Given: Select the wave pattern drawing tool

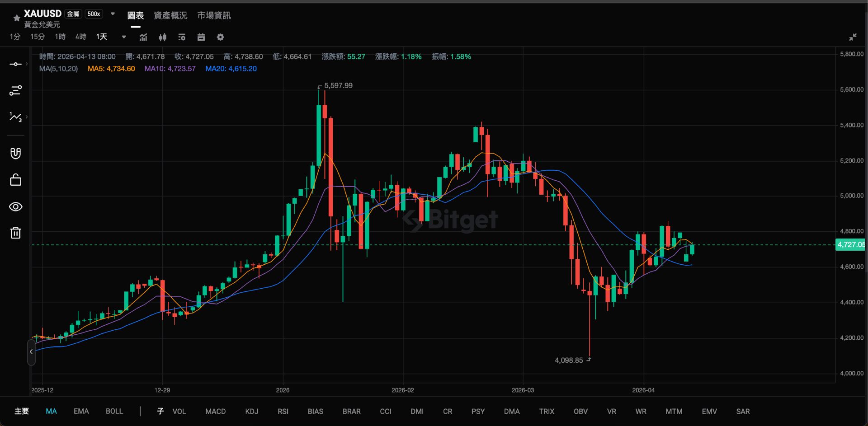Looking at the screenshot, I should coord(15,117).
